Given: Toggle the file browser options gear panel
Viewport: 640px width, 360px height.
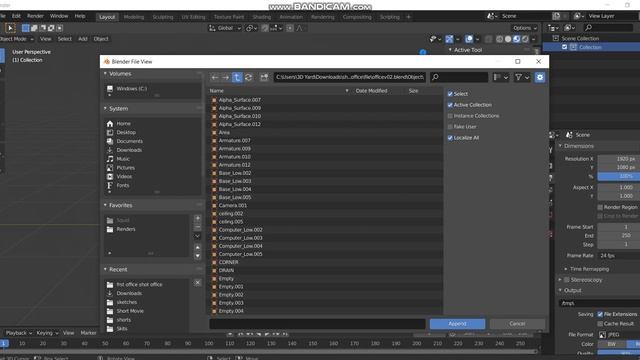Looking at the screenshot, I should coord(540,77).
